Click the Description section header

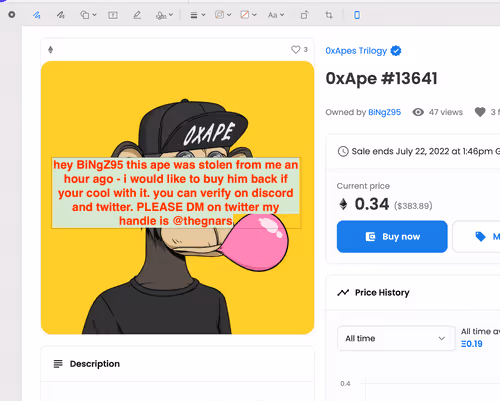click(95, 364)
